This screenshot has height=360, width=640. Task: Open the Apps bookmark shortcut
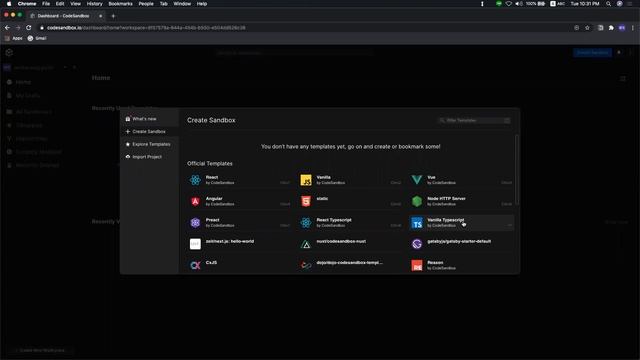point(13,38)
